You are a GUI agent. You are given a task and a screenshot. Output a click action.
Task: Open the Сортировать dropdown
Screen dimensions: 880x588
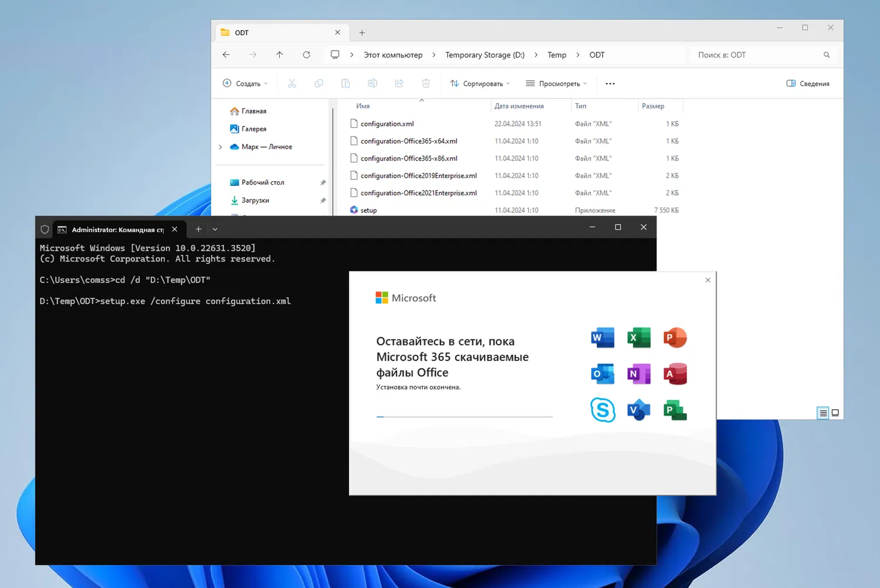(x=480, y=83)
